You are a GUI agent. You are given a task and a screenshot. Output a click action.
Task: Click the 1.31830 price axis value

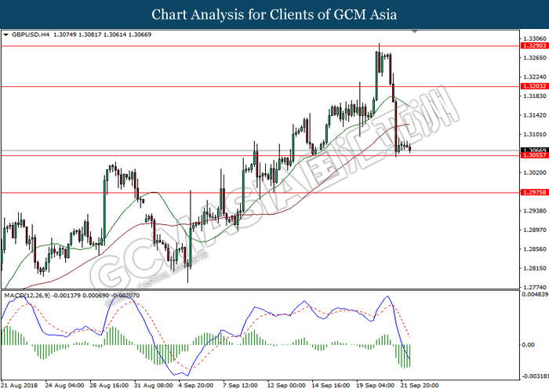pos(535,96)
